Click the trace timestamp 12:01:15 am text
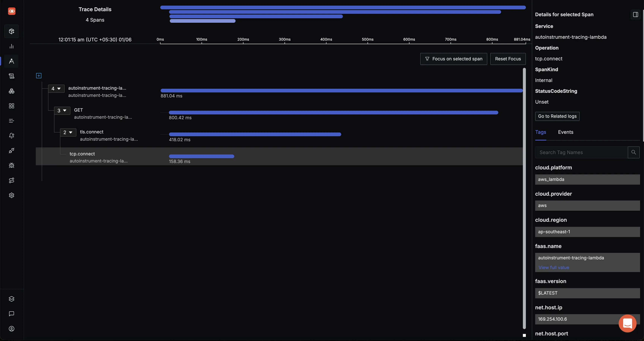This screenshot has height=341, width=644. tap(95, 40)
